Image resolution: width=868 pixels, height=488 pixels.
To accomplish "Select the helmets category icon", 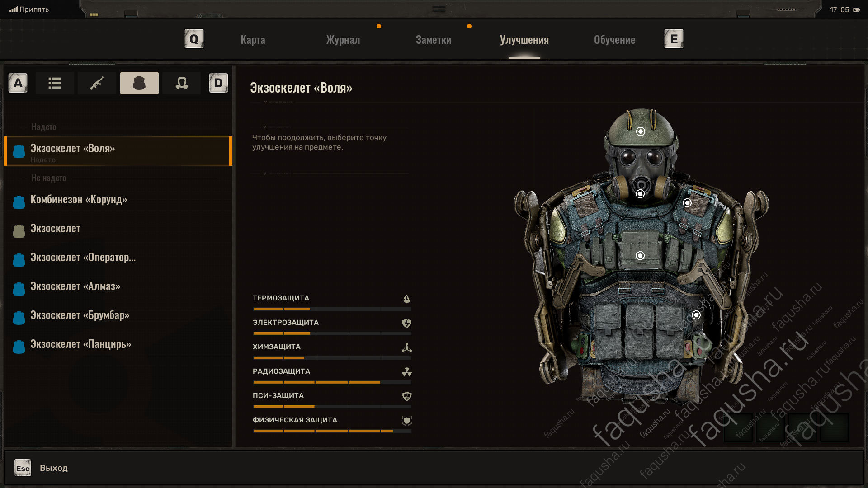I will coord(182,83).
